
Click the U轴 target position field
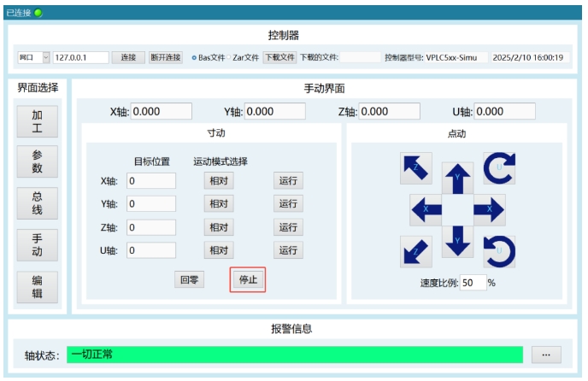pos(151,250)
